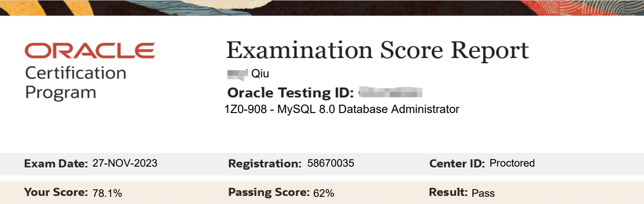644x204 pixels.
Task: Click the Certification Program text
Action: tap(75, 82)
